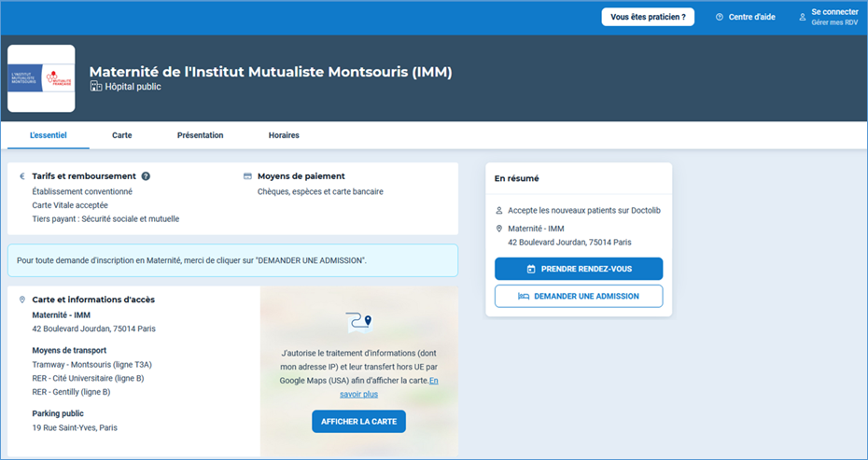This screenshot has width=868, height=460.
Task: Click the location pin icon by Carte et informations d'accès
Action: [x=22, y=300]
